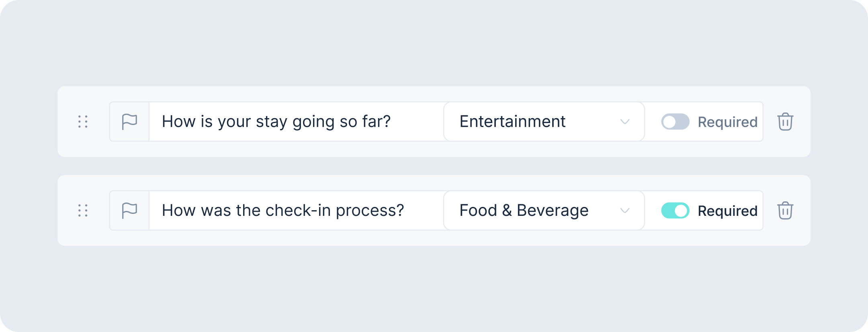Click the flag icon beside the check-in question
Screen dimensions: 868x332
pyautogui.click(x=129, y=210)
